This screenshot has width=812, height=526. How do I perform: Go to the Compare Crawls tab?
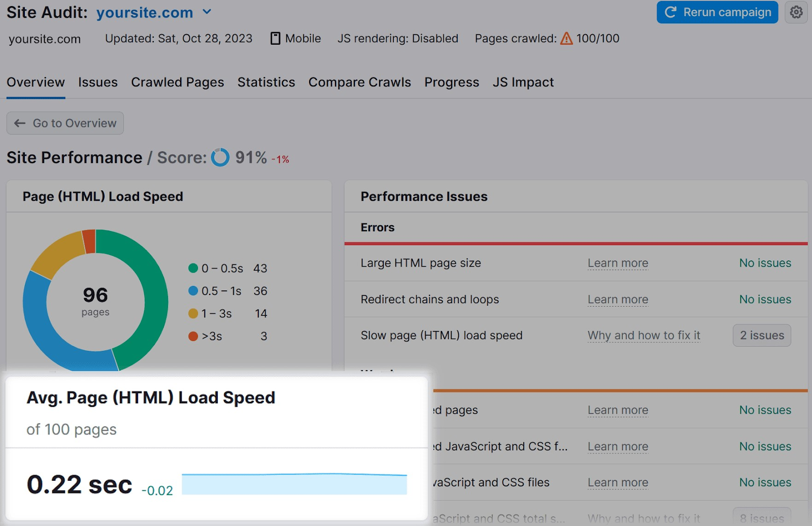click(359, 82)
